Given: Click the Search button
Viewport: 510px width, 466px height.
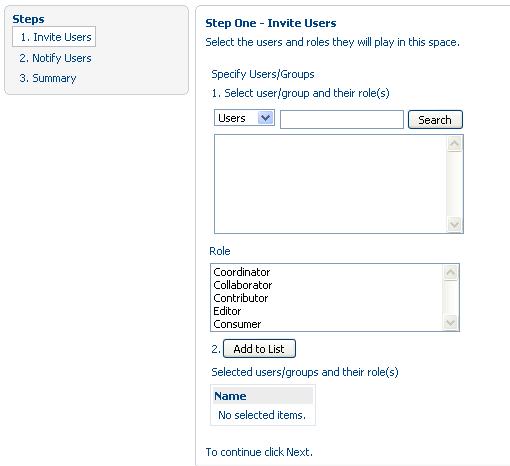Looking at the screenshot, I should (x=435, y=120).
